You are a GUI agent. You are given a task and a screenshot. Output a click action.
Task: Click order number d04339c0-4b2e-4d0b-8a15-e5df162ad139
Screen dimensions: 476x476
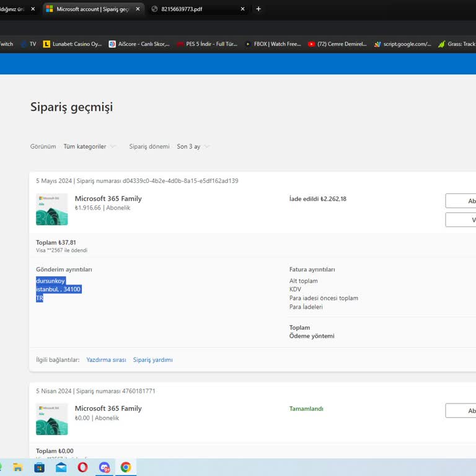180,181
